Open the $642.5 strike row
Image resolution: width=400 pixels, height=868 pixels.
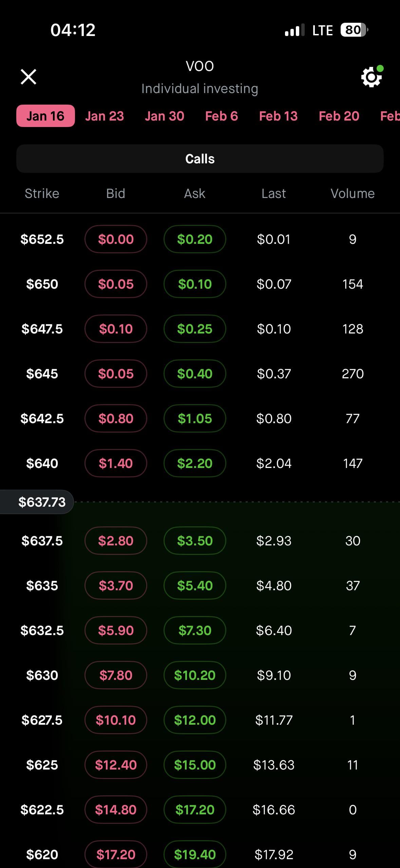point(42,418)
